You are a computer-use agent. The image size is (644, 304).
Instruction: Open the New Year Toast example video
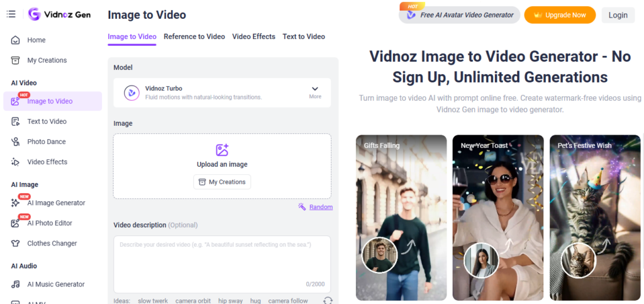[498, 218]
